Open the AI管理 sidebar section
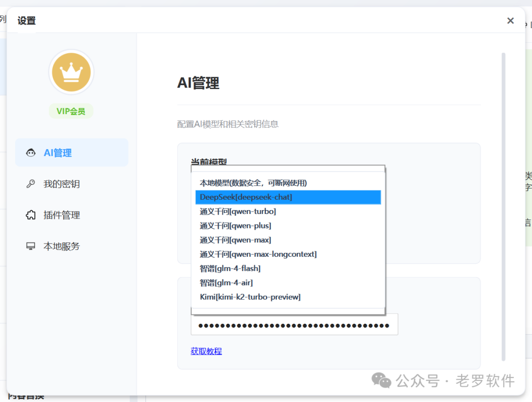The width and height of the screenshot is (532, 402). (71, 153)
